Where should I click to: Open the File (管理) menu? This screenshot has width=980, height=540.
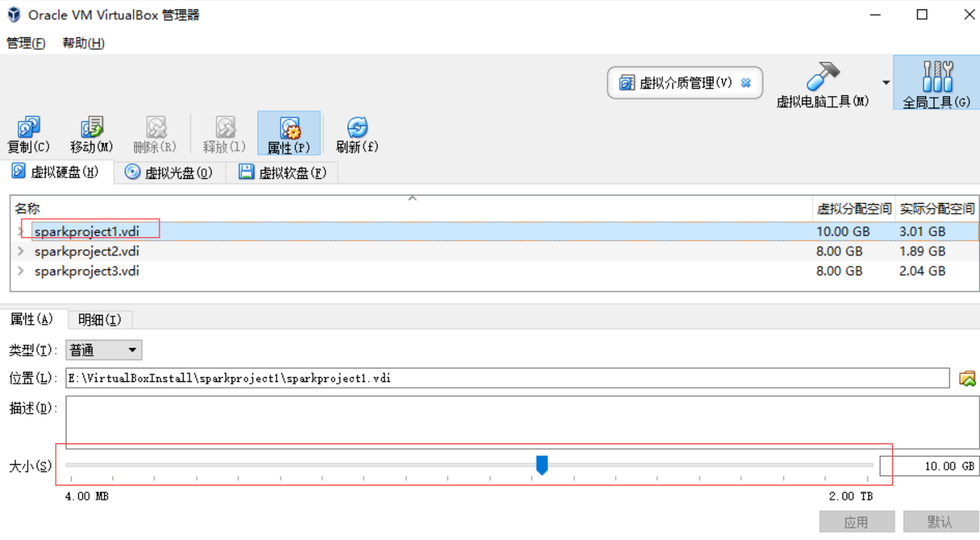[x=25, y=43]
